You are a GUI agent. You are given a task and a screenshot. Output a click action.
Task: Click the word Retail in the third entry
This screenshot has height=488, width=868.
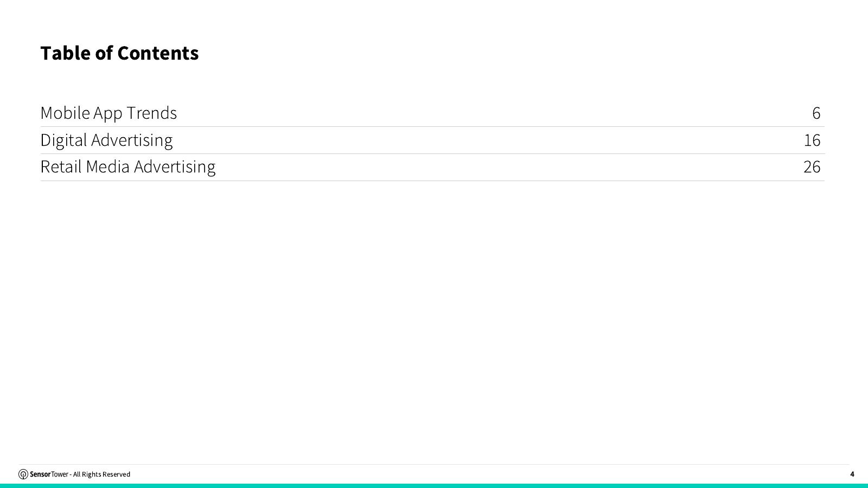[x=61, y=166]
